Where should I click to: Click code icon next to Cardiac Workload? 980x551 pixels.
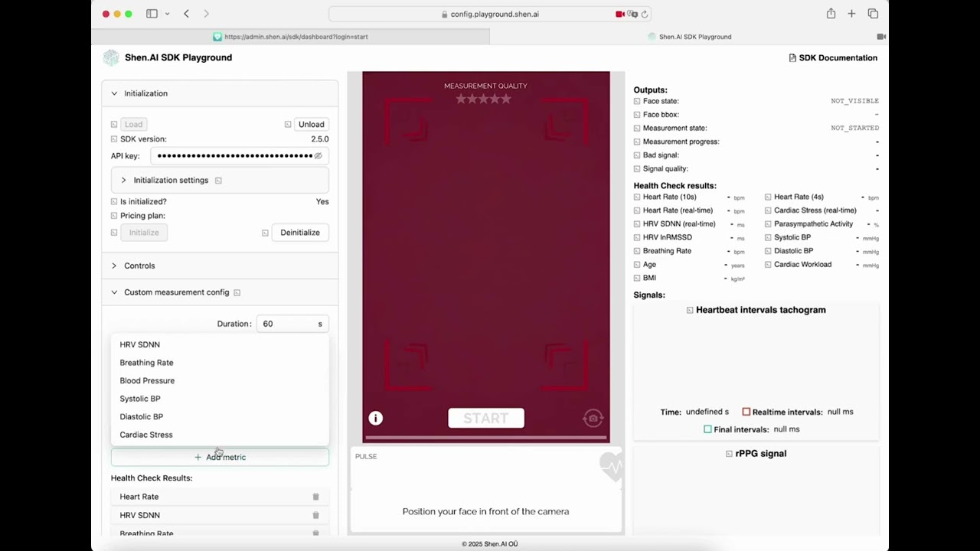pyautogui.click(x=768, y=265)
